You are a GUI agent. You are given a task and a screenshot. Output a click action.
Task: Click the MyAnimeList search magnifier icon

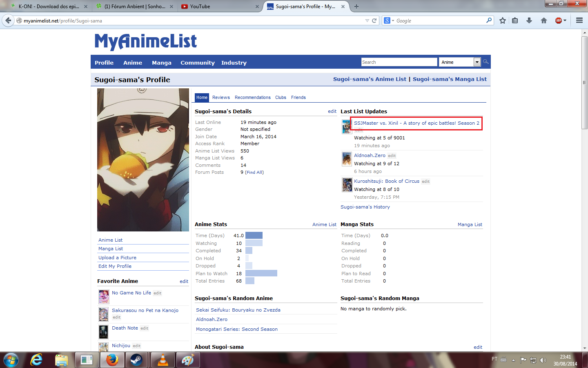pyautogui.click(x=486, y=62)
